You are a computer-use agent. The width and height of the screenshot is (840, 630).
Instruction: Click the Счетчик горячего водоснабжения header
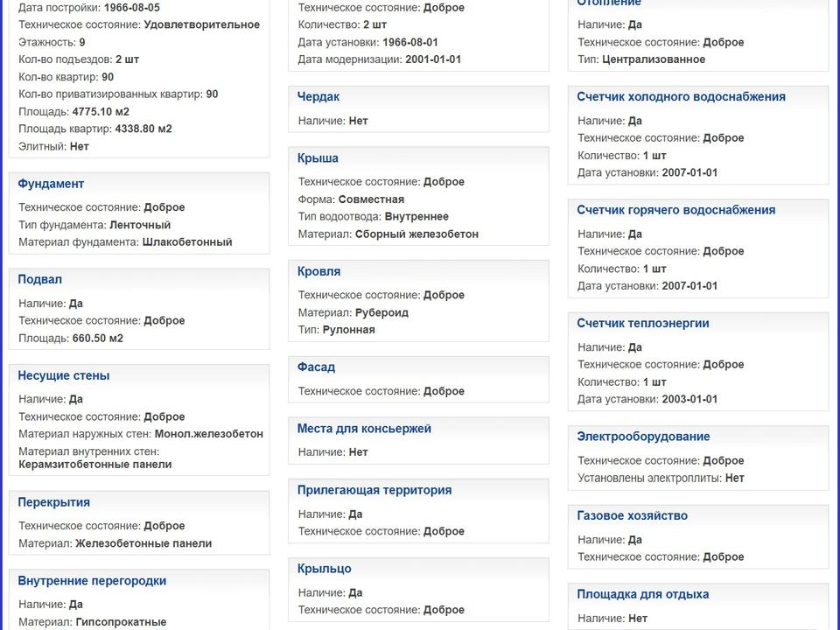tap(675, 210)
